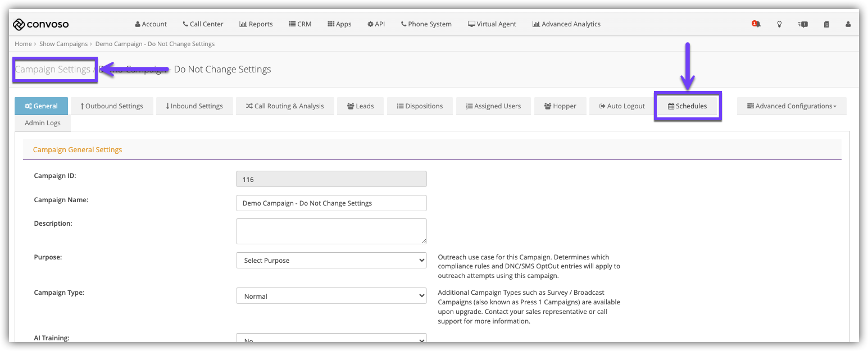Open the Select Purpose dropdown
Image resolution: width=868 pixels, height=351 pixels.
[x=331, y=261]
